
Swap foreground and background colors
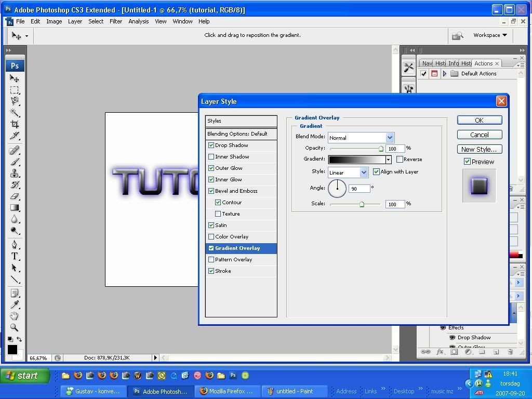19,339
